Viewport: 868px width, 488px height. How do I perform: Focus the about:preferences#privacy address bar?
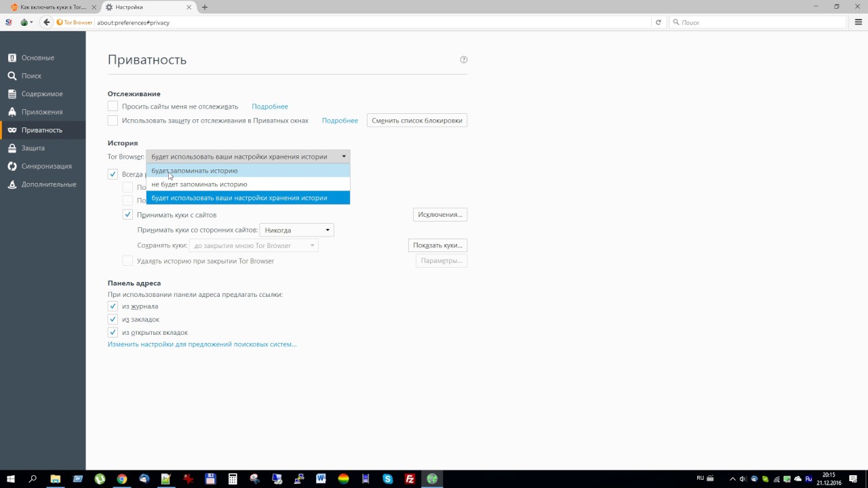pos(373,22)
